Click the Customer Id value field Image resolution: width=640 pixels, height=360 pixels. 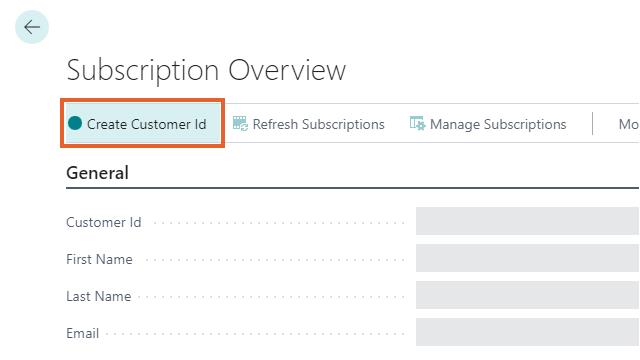[527, 221]
